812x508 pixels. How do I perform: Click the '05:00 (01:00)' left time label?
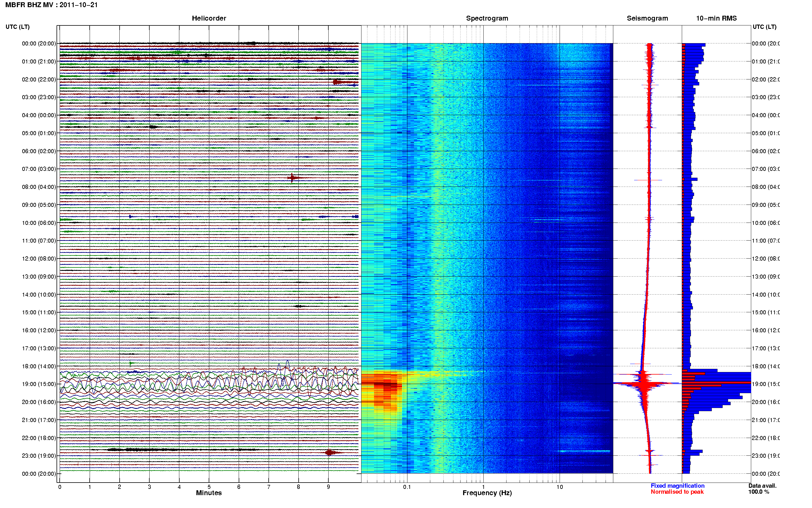(x=39, y=133)
